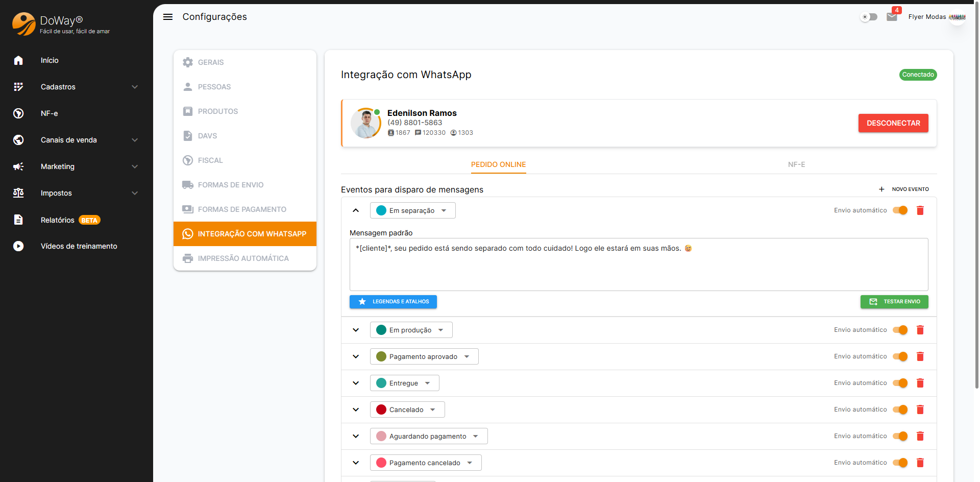The image size is (980, 482).
Task: Open Vídeos de treinamento play icon
Action: tap(18, 246)
